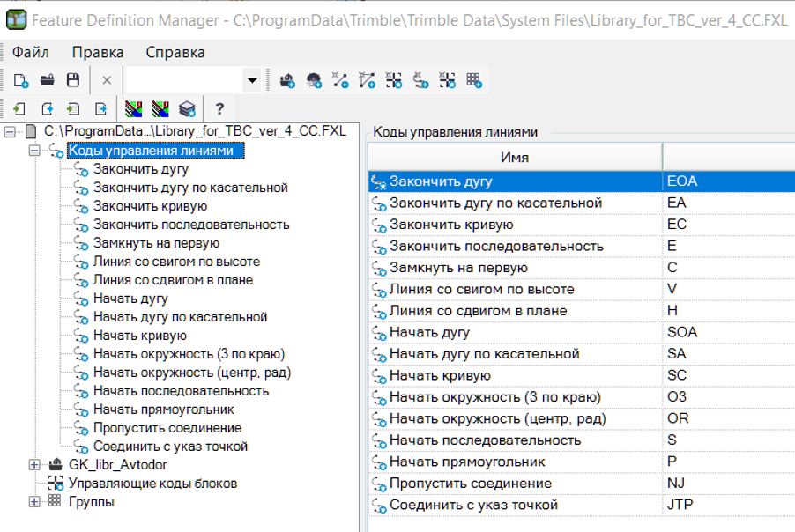
Task: Open the Правка menu
Action: (x=98, y=52)
